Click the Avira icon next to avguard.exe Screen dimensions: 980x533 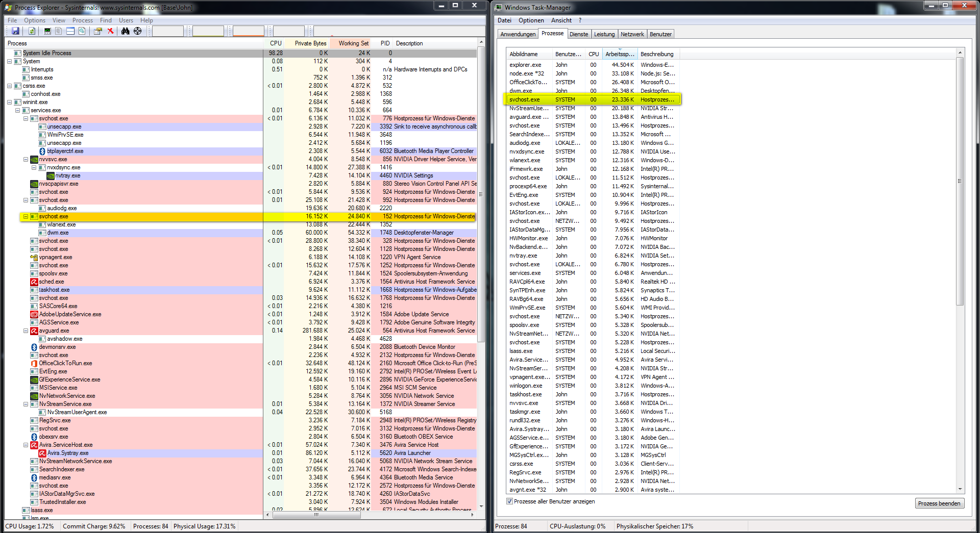34,331
